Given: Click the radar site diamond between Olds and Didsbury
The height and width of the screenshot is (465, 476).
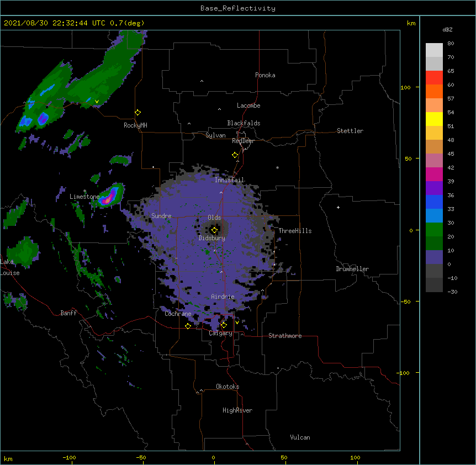Looking at the screenshot, I should pos(214,230).
